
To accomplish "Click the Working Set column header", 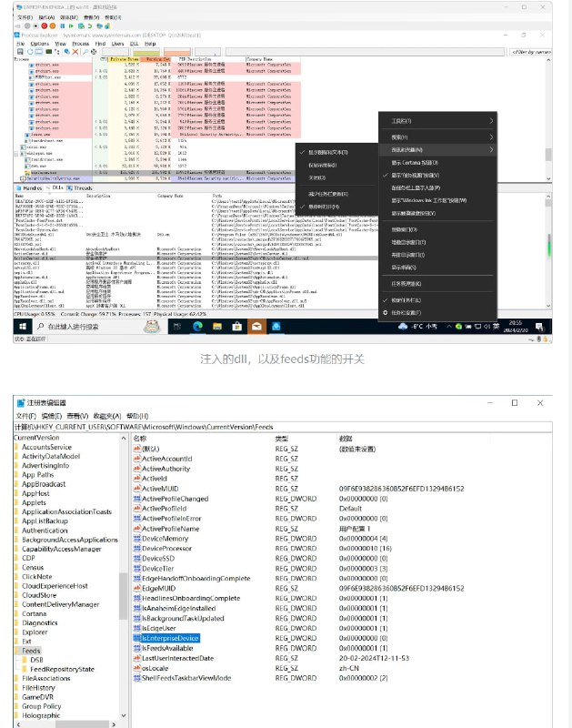I will click(x=156, y=59).
